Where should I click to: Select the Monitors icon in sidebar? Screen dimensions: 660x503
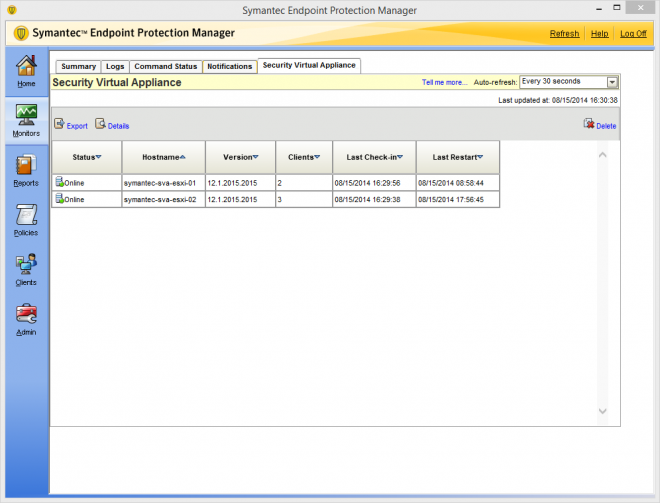pos(26,115)
